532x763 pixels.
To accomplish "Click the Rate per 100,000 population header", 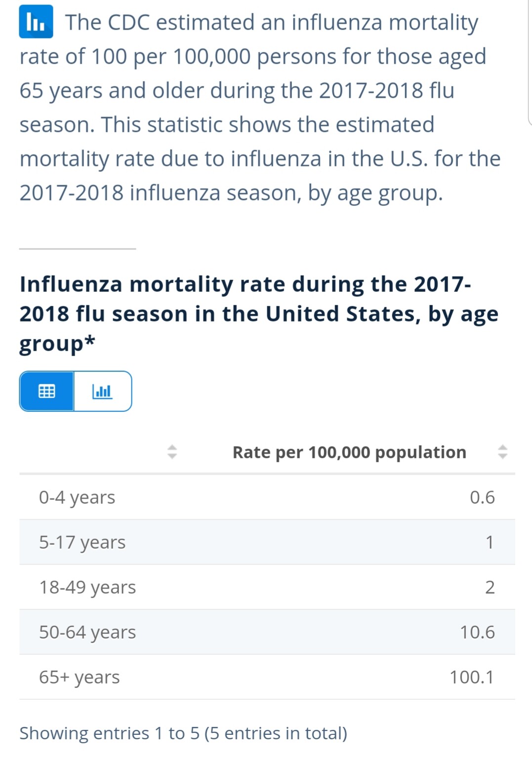I will pos(349,452).
